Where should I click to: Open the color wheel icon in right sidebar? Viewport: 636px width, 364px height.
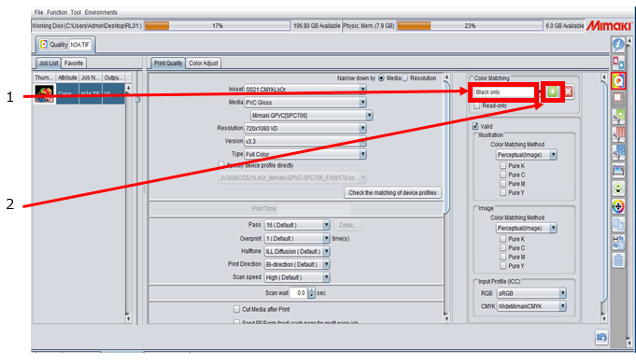click(x=618, y=206)
